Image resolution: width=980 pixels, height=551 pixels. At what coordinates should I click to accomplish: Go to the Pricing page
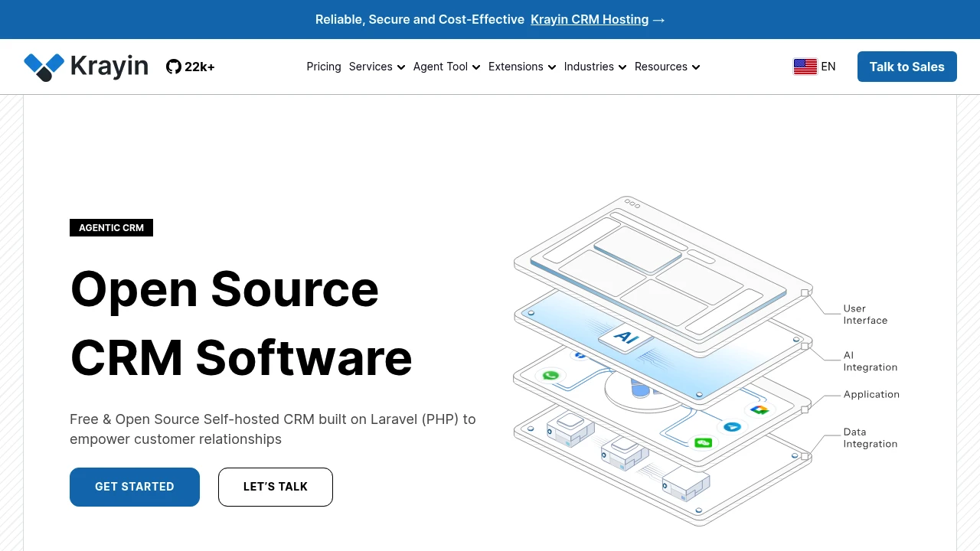click(324, 67)
